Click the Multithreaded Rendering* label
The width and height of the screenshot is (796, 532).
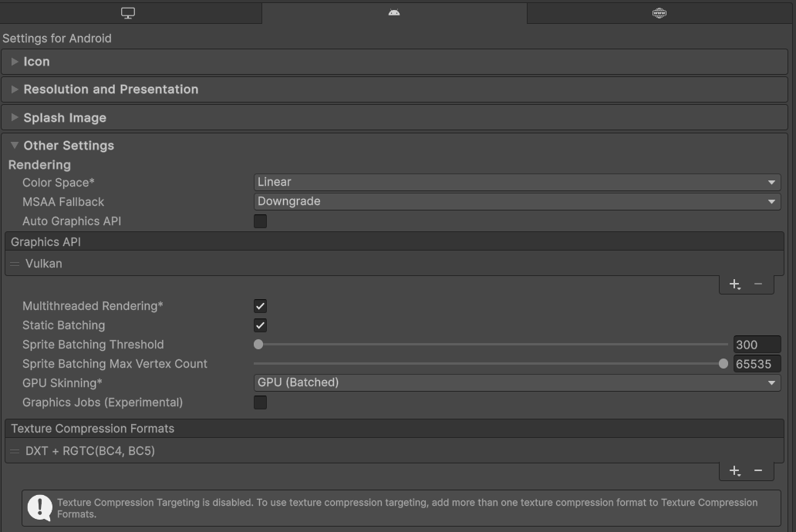[x=93, y=306]
